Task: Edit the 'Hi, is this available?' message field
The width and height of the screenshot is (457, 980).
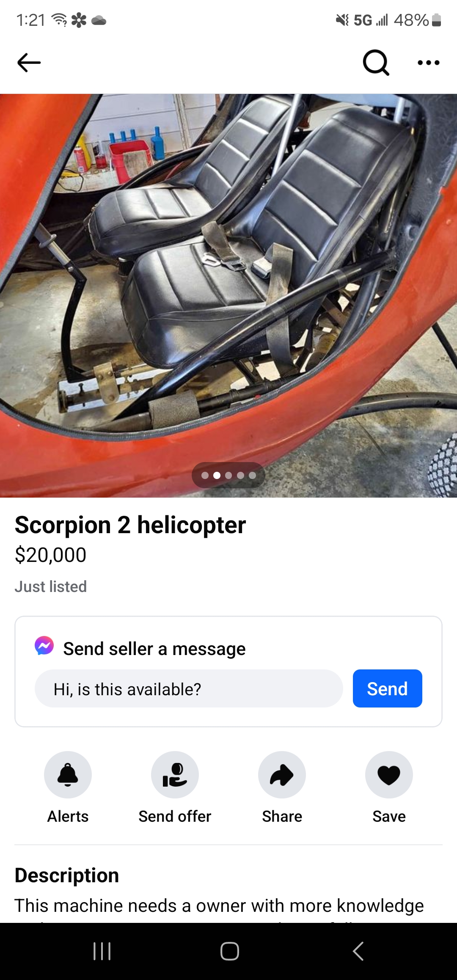Action: click(189, 688)
